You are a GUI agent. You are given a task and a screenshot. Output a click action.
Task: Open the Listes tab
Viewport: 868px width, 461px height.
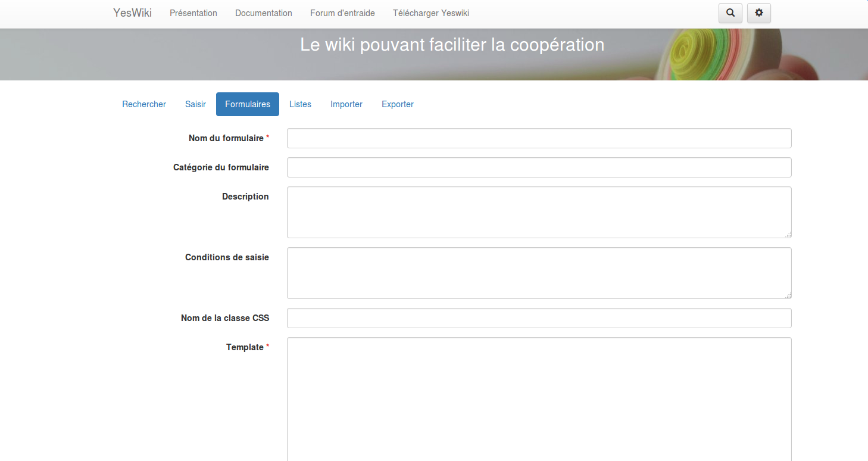pyautogui.click(x=300, y=104)
